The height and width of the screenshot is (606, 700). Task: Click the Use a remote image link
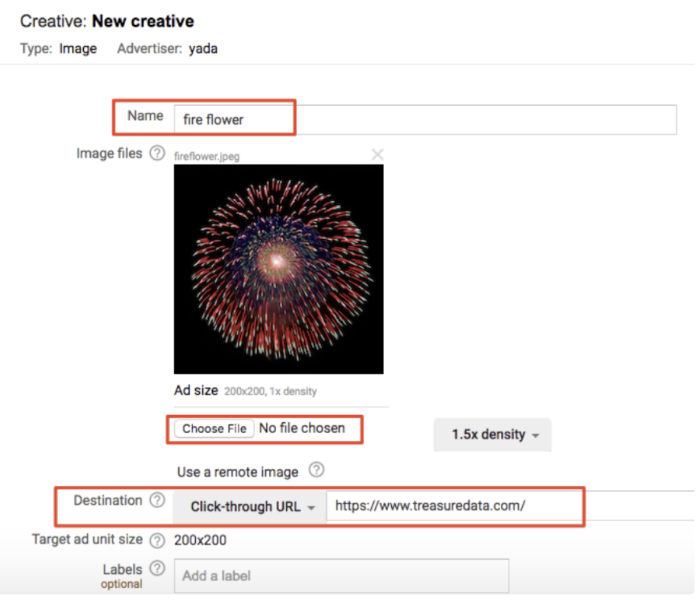[237, 472]
